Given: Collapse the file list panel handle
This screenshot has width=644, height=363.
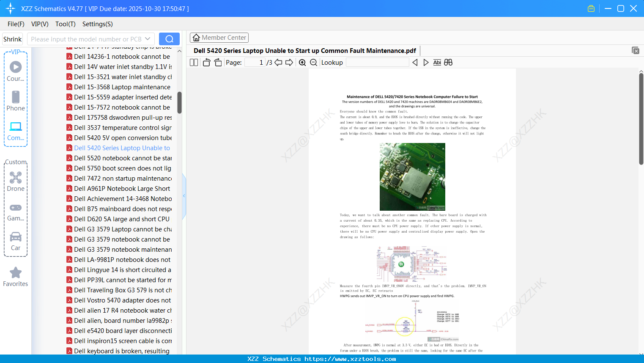Looking at the screenshot, I should (184, 196).
